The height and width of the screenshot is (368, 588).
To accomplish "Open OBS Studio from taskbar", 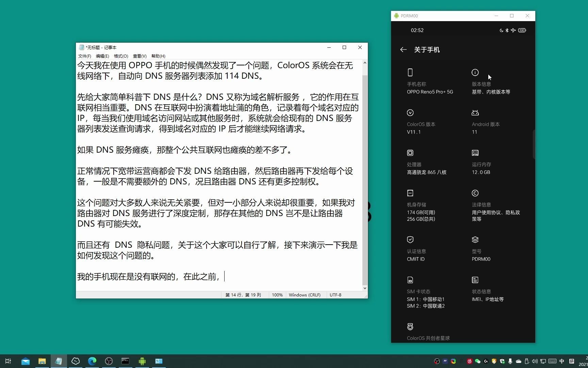I will 109,361.
